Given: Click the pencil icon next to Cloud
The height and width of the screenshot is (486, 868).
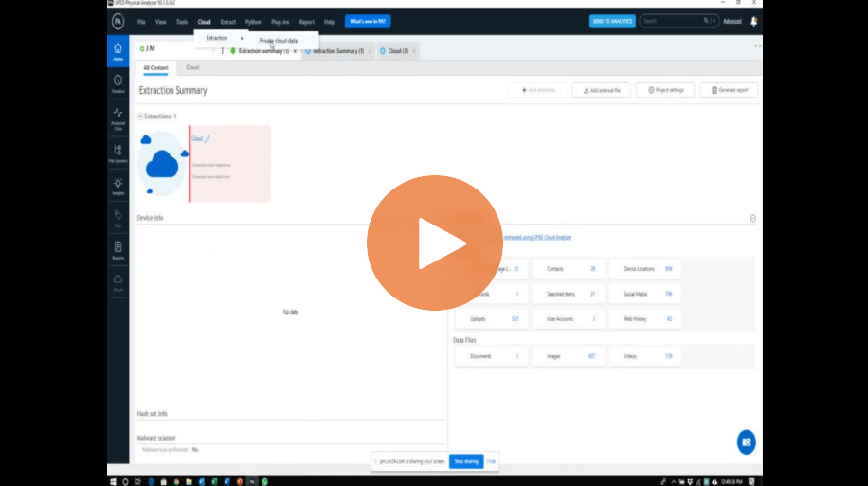Looking at the screenshot, I should click(x=208, y=139).
